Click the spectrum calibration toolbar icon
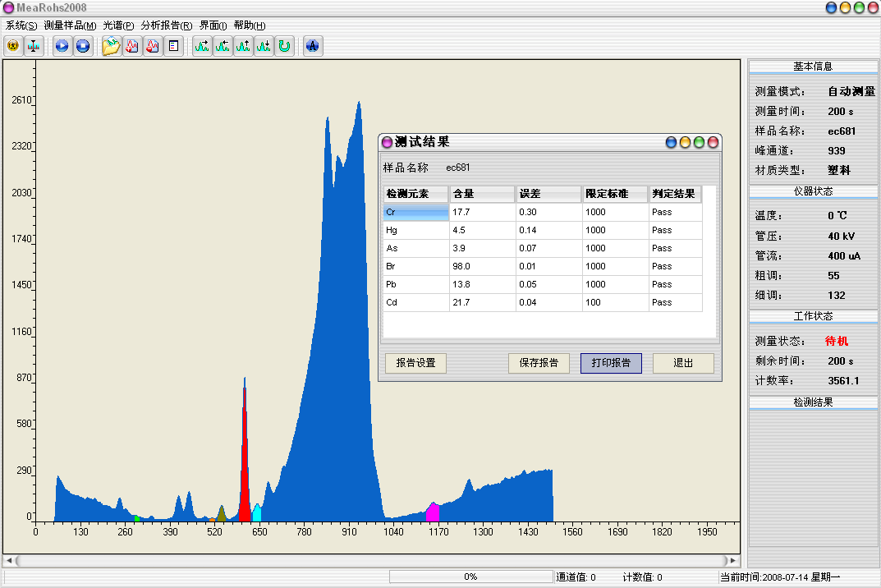Viewport: 881px width, 588px height. [x=33, y=46]
